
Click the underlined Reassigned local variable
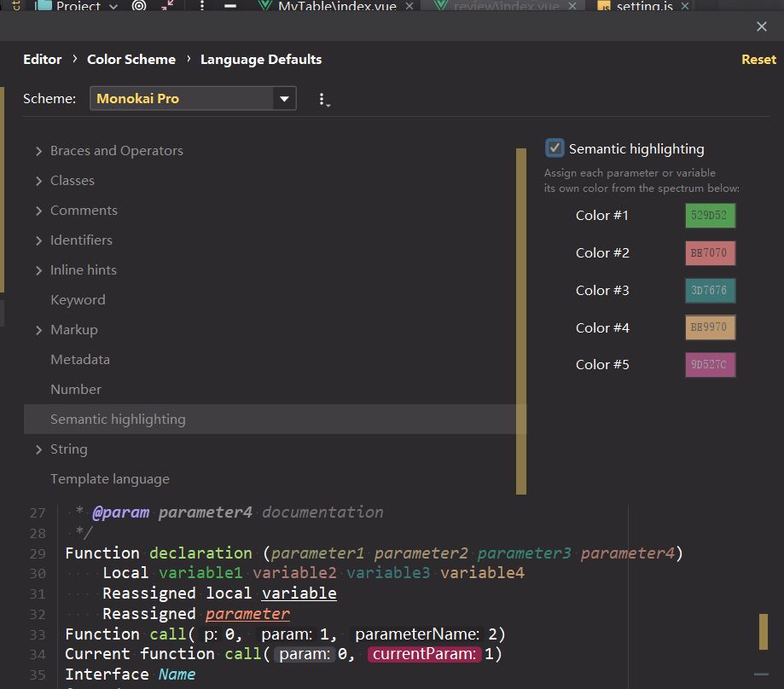[299, 593]
